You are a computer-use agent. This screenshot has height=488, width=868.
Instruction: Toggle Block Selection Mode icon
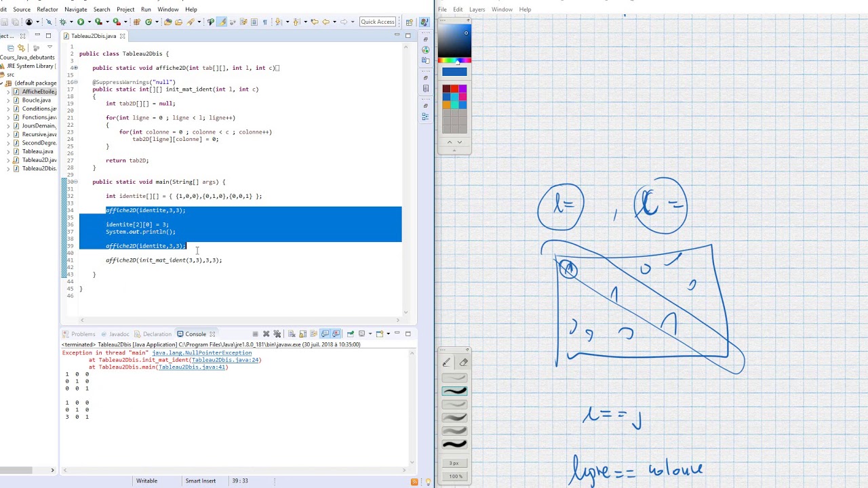pos(254,22)
